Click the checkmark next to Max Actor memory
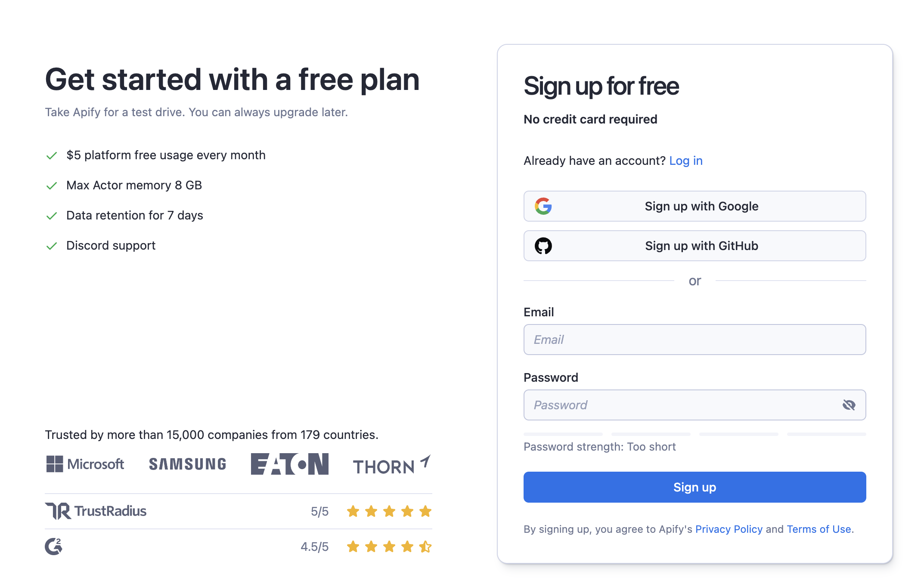 tap(52, 185)
